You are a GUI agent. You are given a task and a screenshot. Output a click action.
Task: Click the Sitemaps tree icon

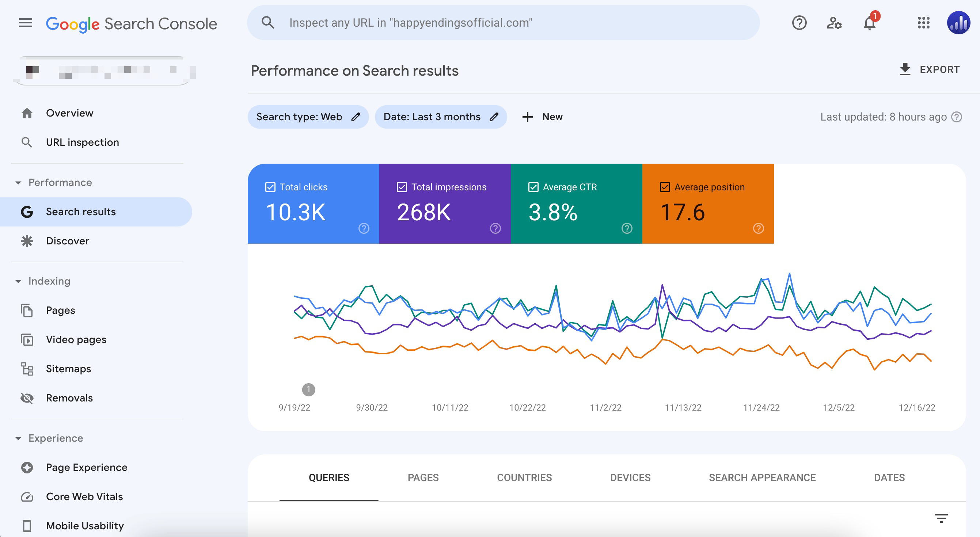coord(27,369)
